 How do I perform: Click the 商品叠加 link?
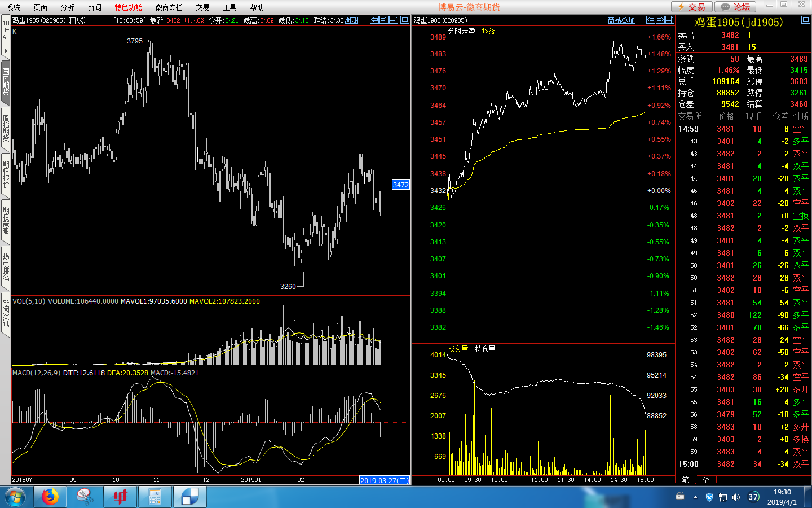point(621,20)
